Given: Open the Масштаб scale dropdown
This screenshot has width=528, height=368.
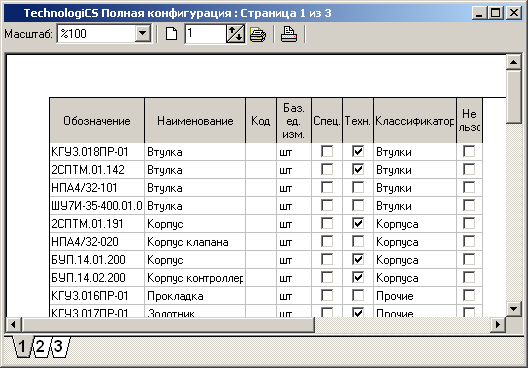Looking at the screenshot, I should 143,33.
